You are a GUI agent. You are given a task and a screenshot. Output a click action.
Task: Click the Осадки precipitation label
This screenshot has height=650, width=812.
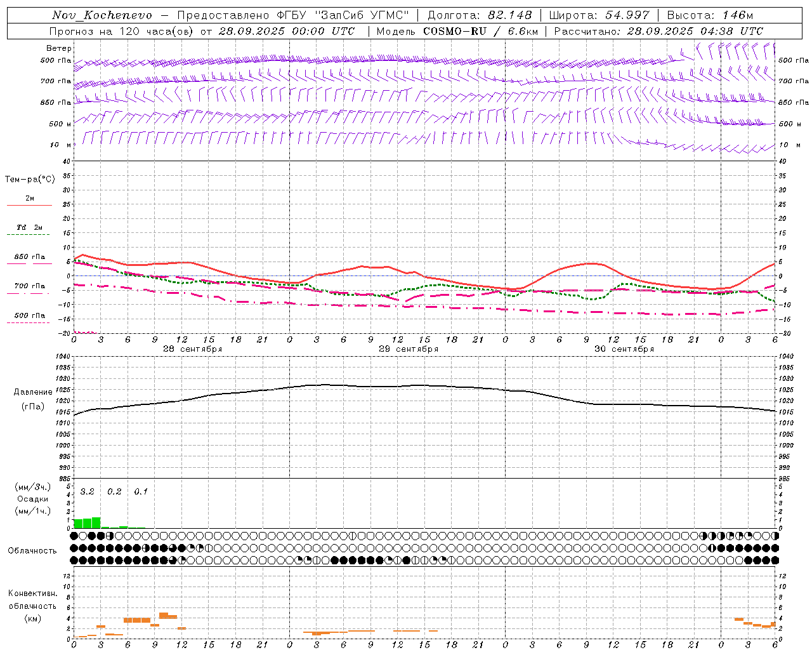tap(33, 499)
